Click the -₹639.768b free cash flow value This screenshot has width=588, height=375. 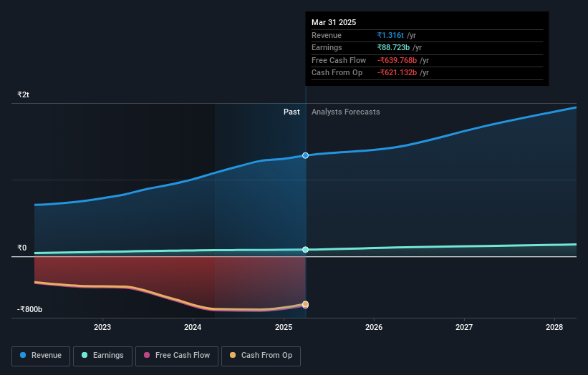pyautogui.click(x=397, y=60)
